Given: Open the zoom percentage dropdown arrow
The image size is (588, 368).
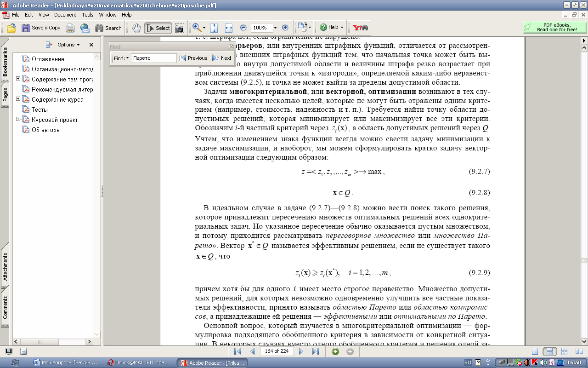Looking at the screenshot, I should (275, 28).
